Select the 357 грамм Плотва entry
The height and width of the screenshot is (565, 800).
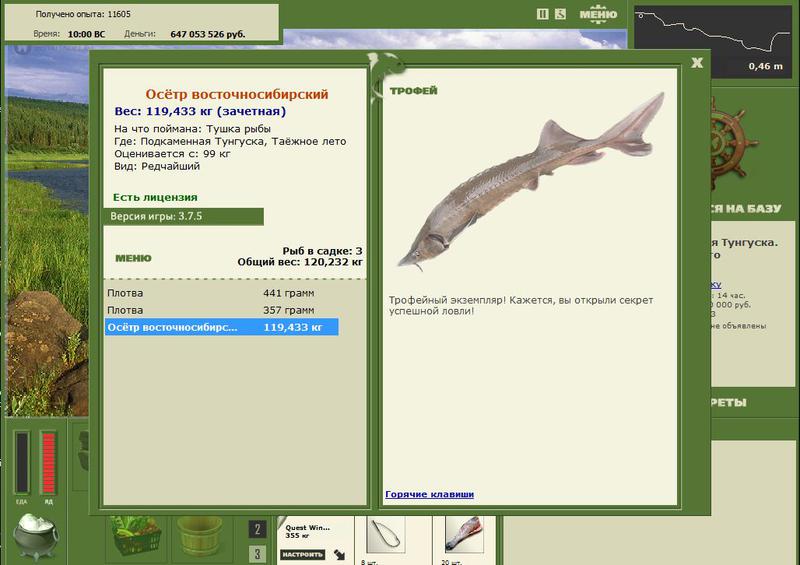[x=221, y=310]
